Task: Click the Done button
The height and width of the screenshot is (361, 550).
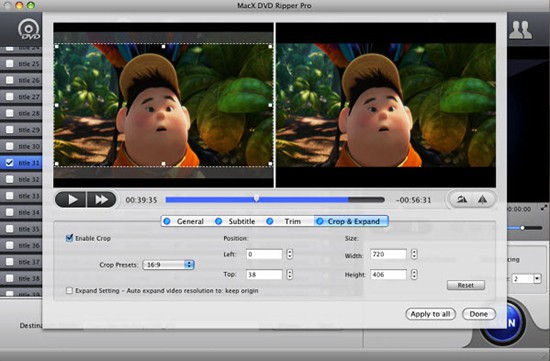Action: pos(479,314)
